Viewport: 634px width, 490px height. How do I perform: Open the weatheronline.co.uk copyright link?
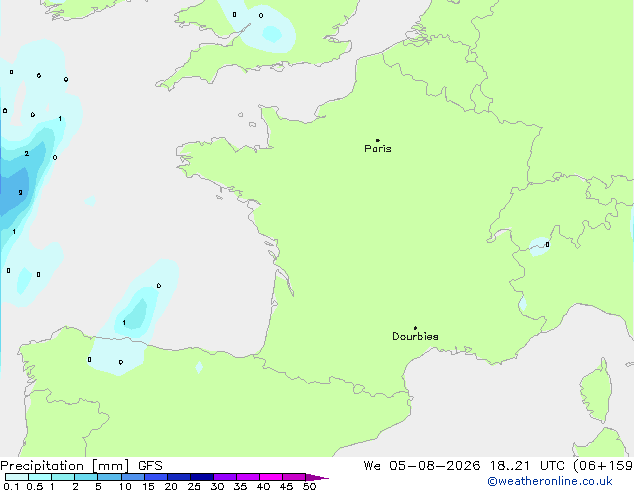[x=550, y=481]
